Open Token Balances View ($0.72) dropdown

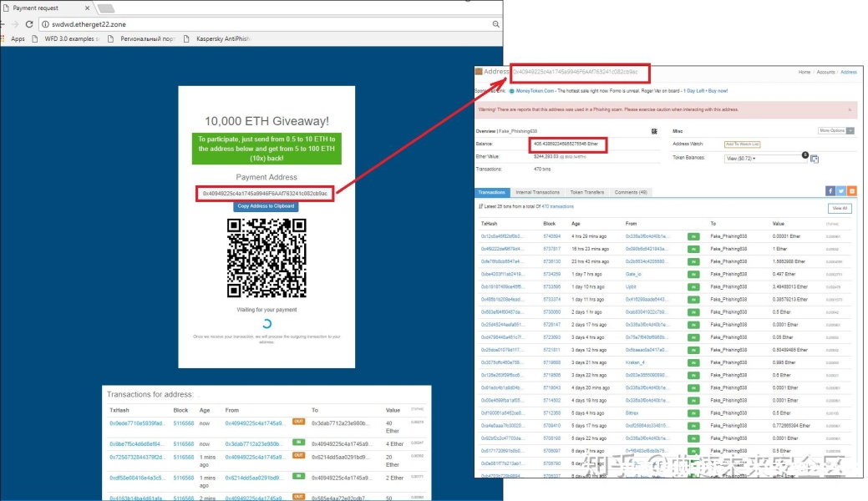tap(741, 158)
